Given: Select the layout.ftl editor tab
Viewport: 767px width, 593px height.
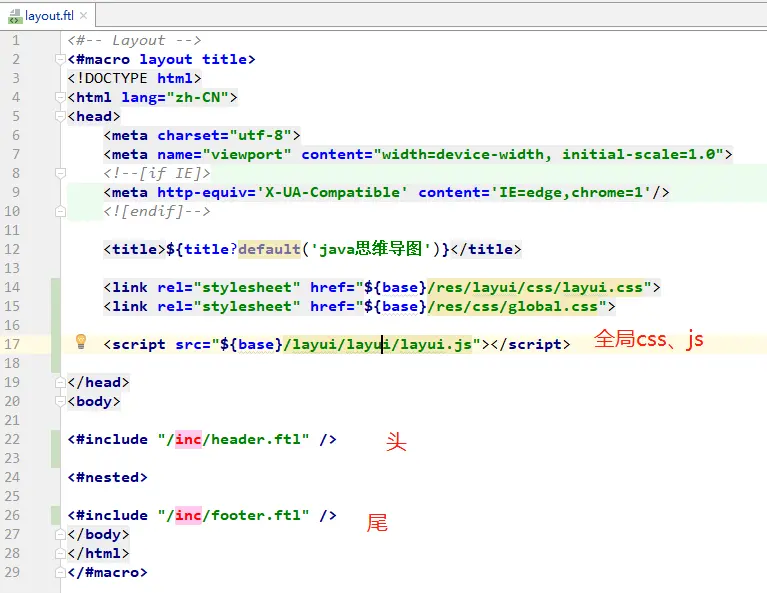Looking at the screenshot, I should pyautogui.click(x=48, y=16).
